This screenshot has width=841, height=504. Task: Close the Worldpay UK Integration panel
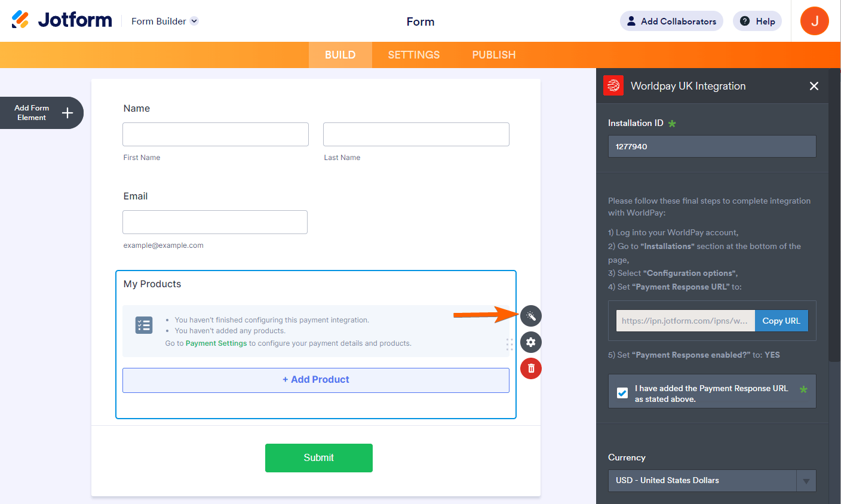[814, 86]
